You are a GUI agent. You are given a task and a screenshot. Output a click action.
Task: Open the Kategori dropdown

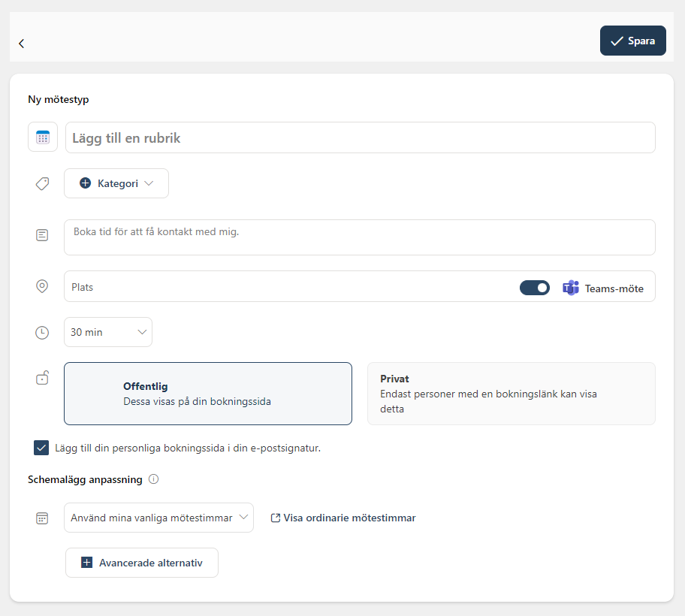tap(116, 183)
